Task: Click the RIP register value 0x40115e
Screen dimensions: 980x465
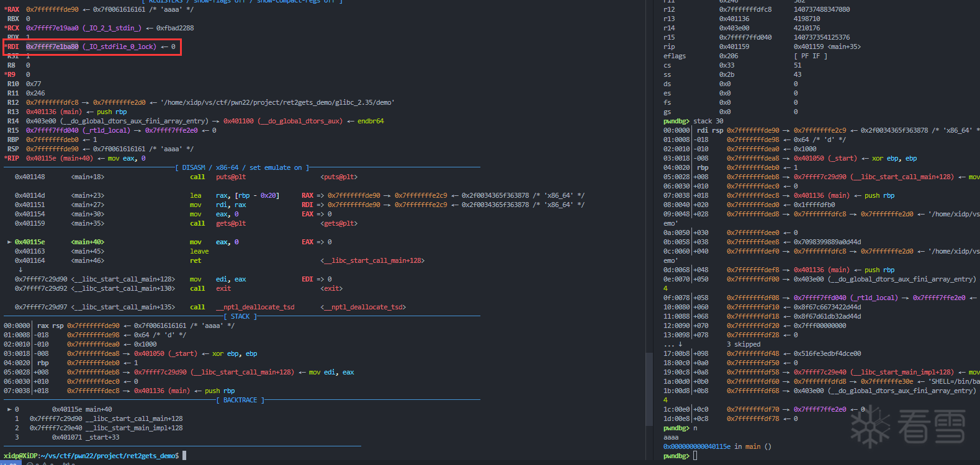Action: [41, 158]
